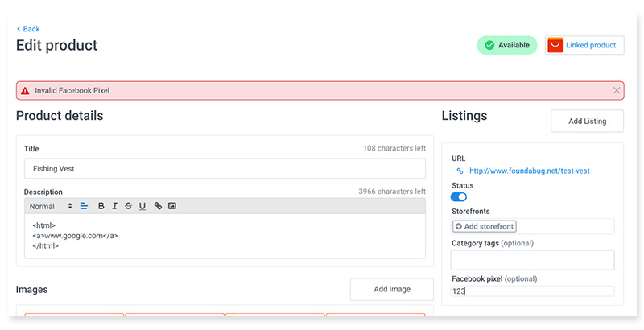Open the foundabug.net test-vest URL
Image resolution: width=644 pixels, height=330 pixels.
click(530, 171)
